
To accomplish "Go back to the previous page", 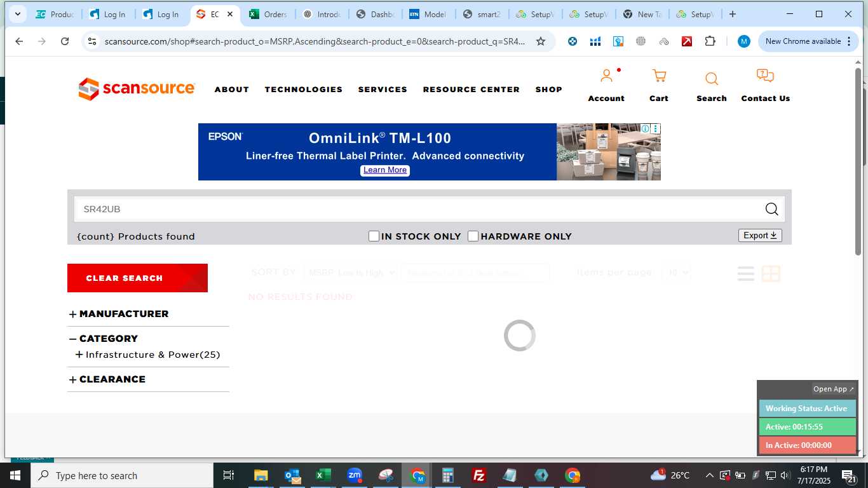I will point(19,41).
